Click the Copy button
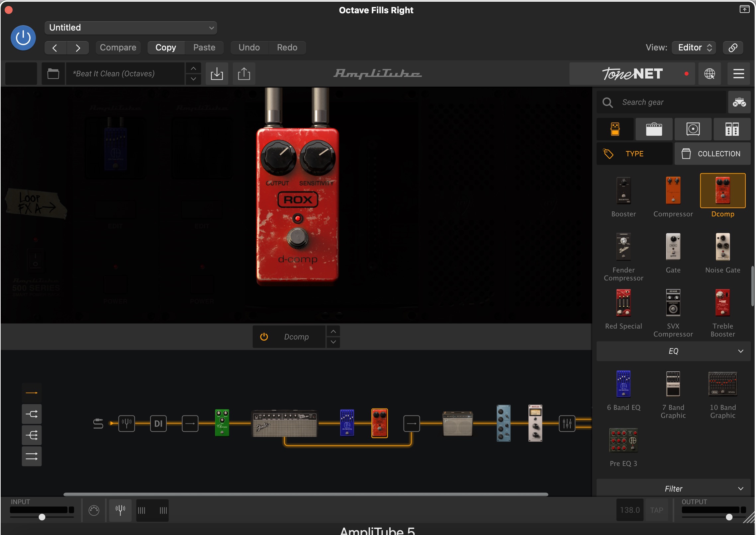Viewport: 756px width, 535px height. coord(166,48)
